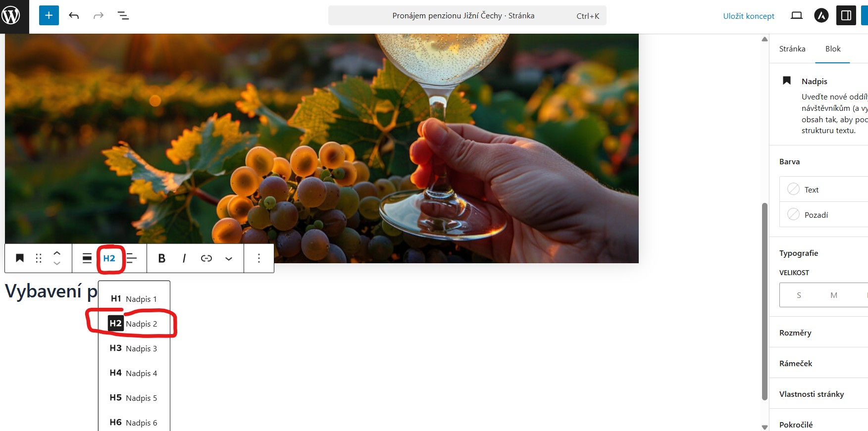Toggle bold formatting
The image size is (868, 431).
click(x=161, y=258)
